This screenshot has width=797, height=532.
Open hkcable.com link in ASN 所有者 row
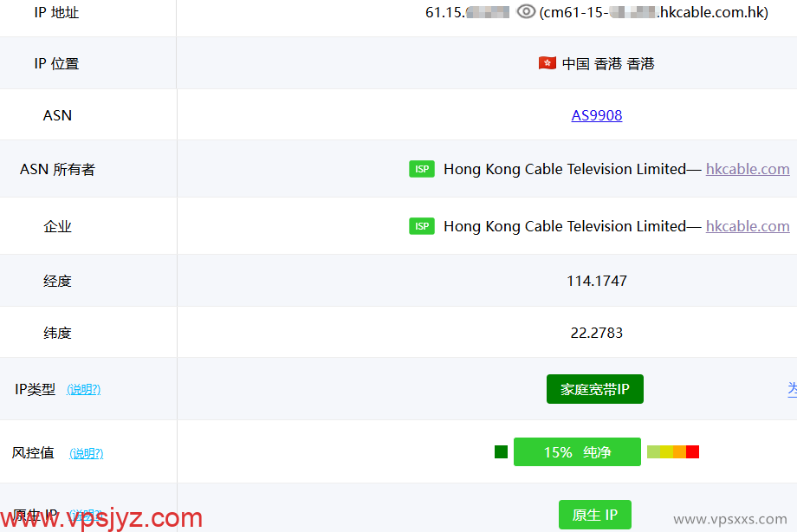[747, 169]
